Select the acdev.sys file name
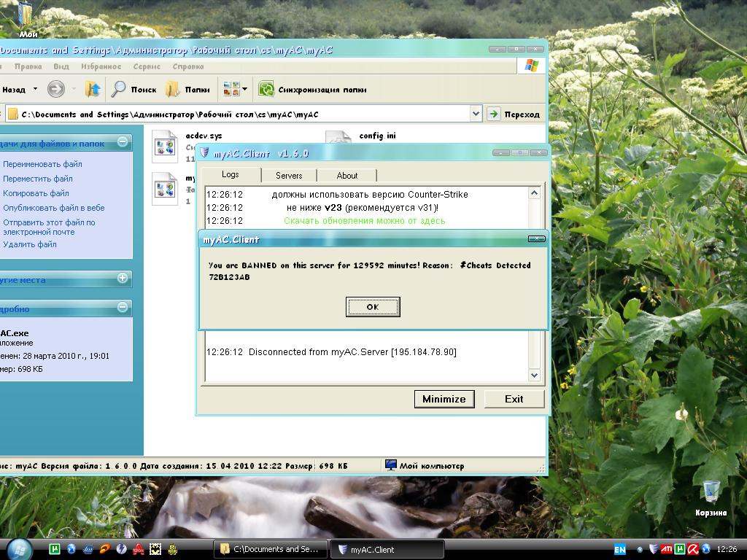This screenshot has width=747, height=560. click(204, 136)
